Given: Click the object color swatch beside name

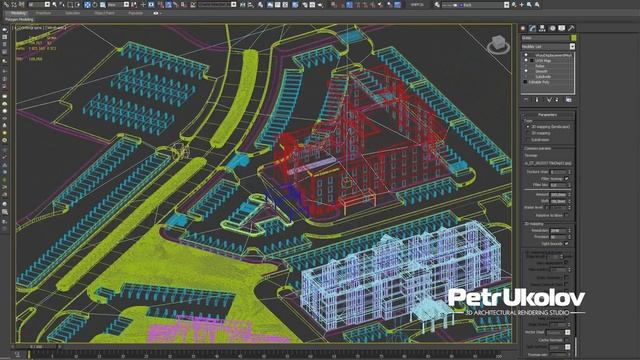Looking at the screenshot, I should pyautogui.click(x=573, y=38).
